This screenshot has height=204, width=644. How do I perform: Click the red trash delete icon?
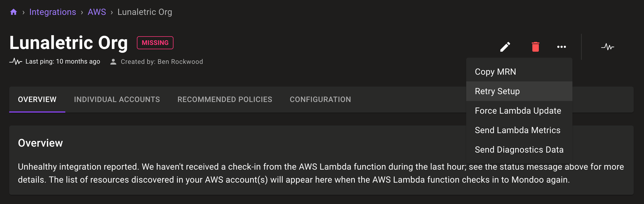tap(535, 47)
